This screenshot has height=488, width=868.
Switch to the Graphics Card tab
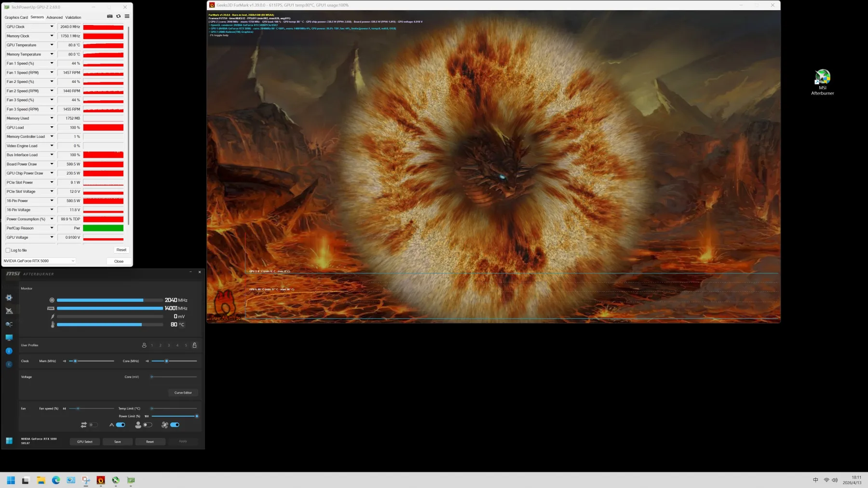(x=16, y=17)
